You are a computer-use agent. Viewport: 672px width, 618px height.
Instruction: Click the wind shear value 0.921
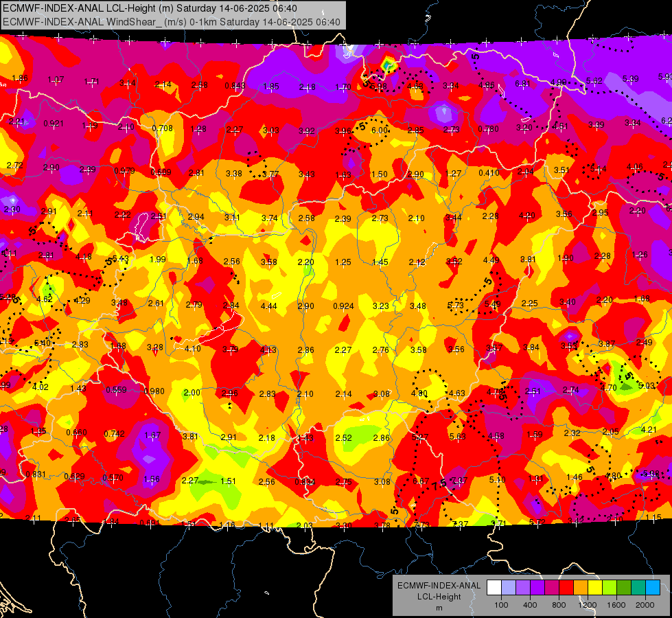pyautogui.click(x=54, y=124)
